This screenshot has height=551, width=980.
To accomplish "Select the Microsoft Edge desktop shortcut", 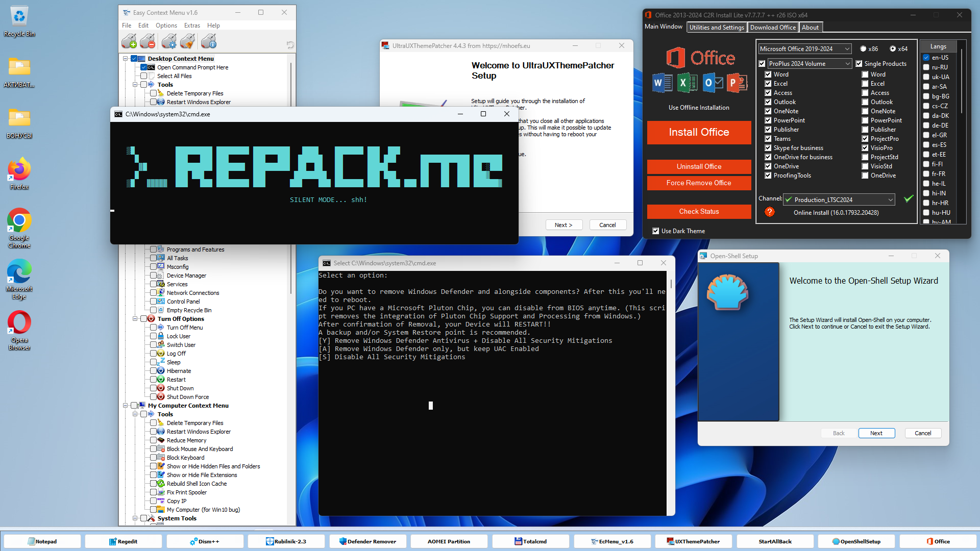I will pos(19,279).
